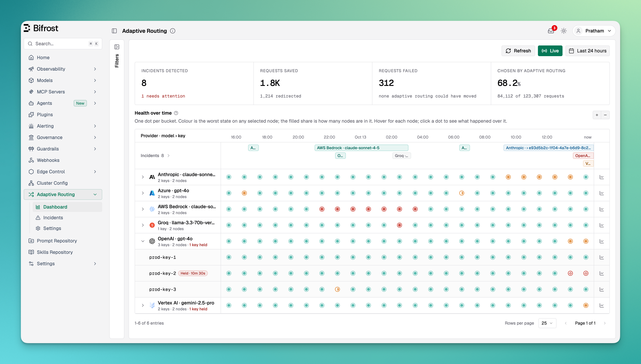Click the help icon next to Health over time
641x364 pixels.
(x=176, y=113)
